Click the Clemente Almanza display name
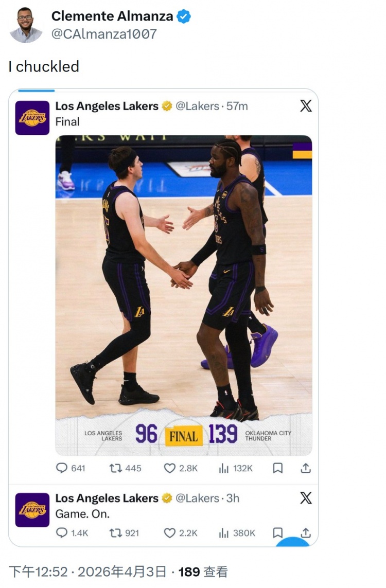The width and height of the screenshot is (386, 588). (112, 16)
